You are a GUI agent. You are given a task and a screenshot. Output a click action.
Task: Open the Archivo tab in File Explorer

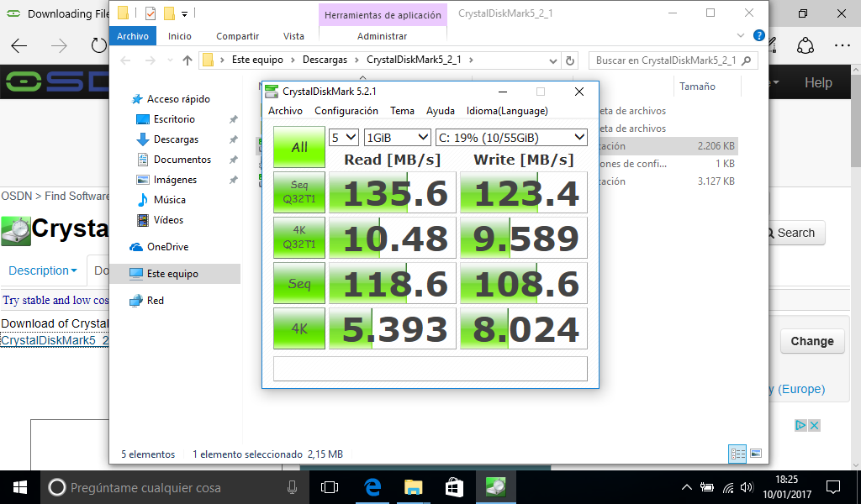tap(133, 36)
